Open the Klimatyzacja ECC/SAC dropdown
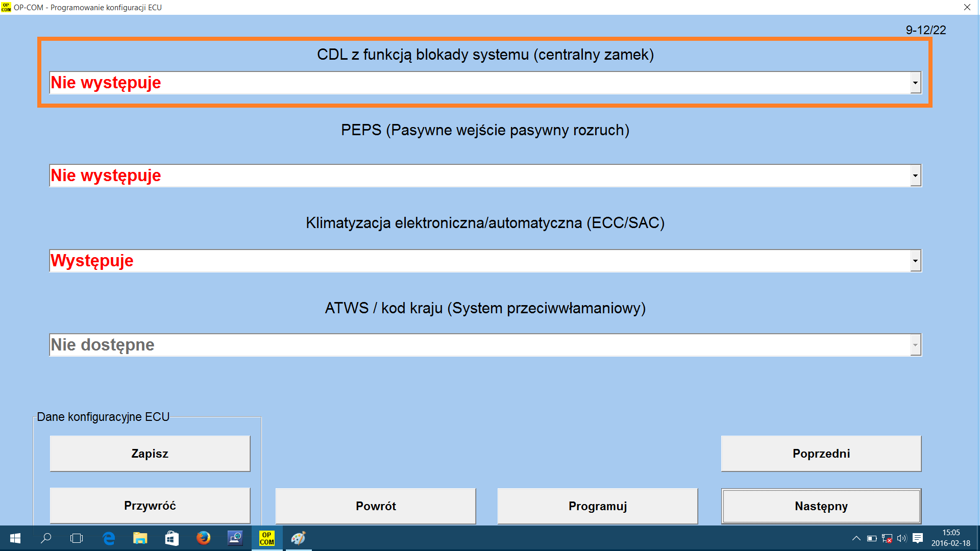This screenshot has height=551, width=980. click(x=916, y=261)
